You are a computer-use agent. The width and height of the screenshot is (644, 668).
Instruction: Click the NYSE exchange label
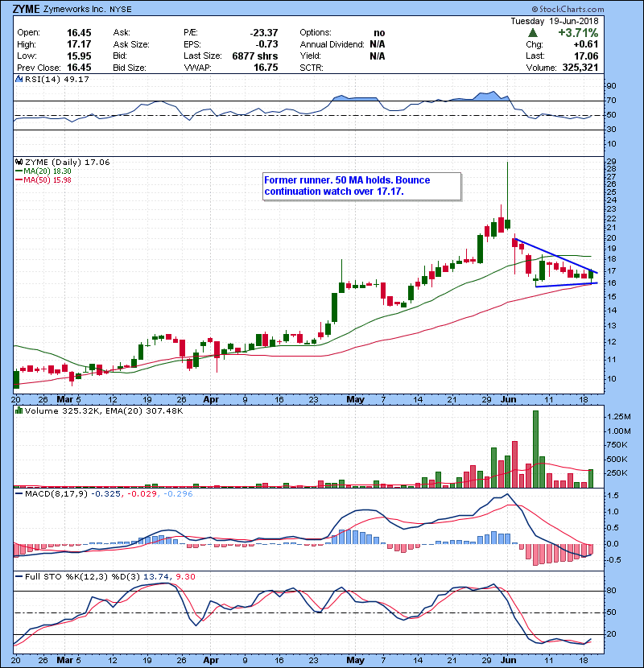tap(121, 10)
